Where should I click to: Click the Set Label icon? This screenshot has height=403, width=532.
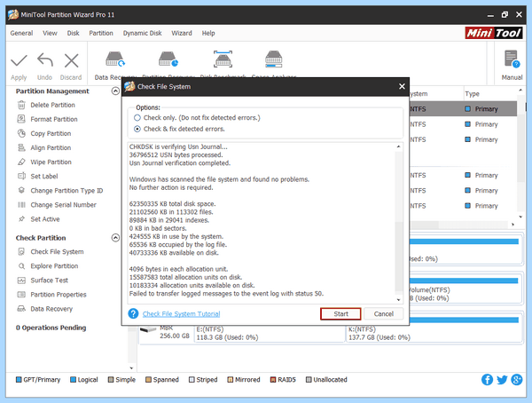pos(21,176)
